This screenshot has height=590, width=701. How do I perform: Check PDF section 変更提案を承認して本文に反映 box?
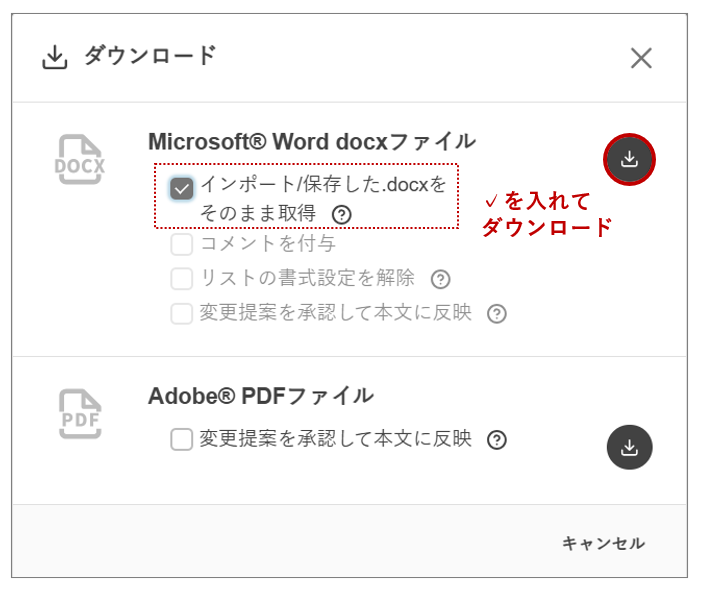point(181,440)
